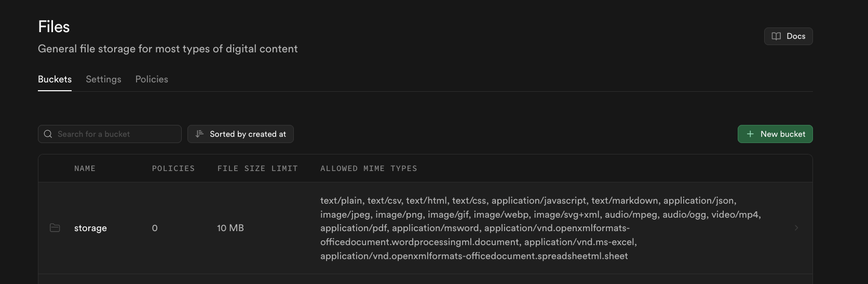The height and width of the screenshot is (284, 868).
Task: Open the Docs link button
Action: [788, 36]
